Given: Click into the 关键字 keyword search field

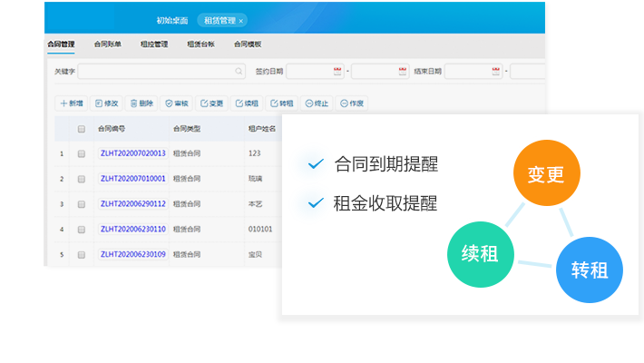Looking at the screenshot, I should 154,71.
